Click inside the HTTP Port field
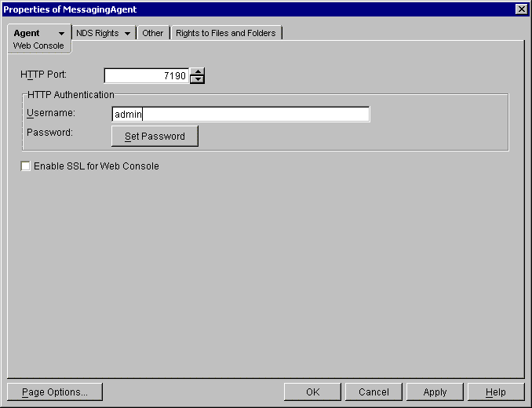Viewport: 532px width, 408px height. [146, 75]
